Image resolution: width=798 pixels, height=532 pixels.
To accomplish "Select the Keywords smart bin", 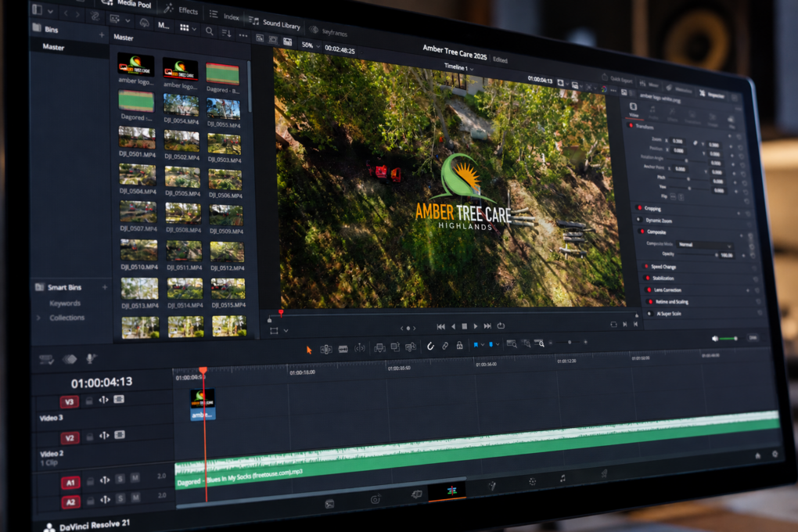I will pyautogui.click(x=65, y=303).
